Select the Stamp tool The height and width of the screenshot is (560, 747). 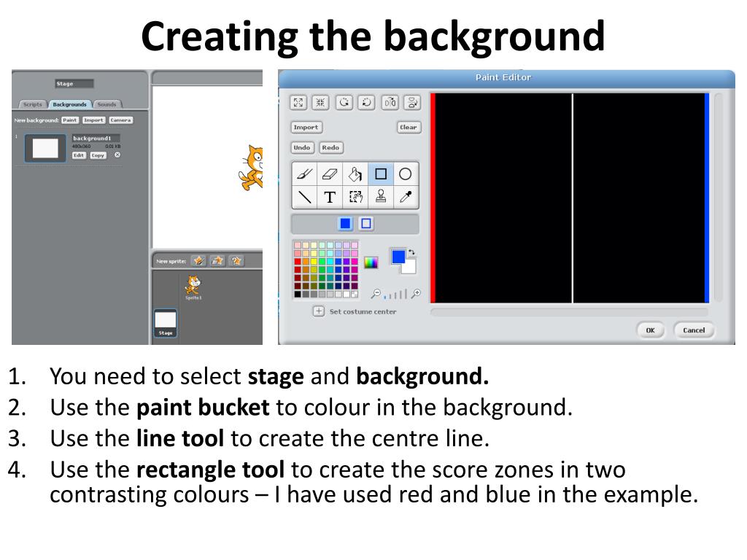pyautogui.click(x=381, y=197)
